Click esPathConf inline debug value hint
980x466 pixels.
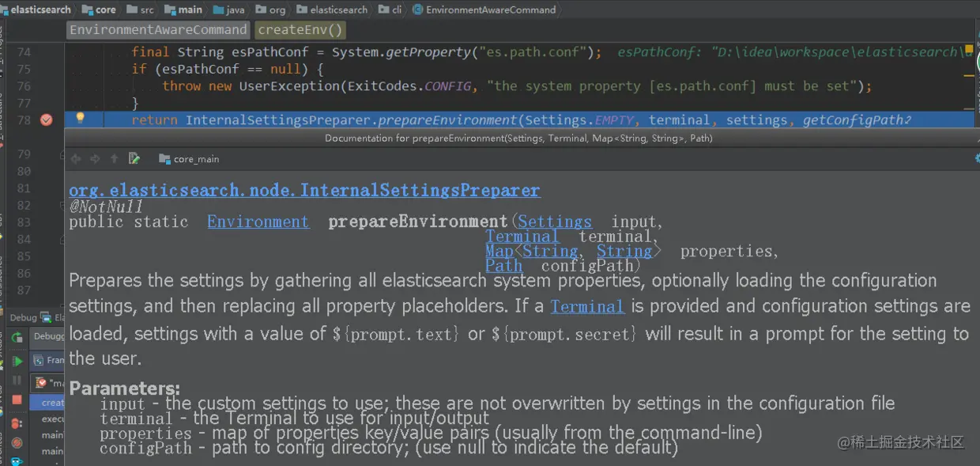tap(794, 52)
